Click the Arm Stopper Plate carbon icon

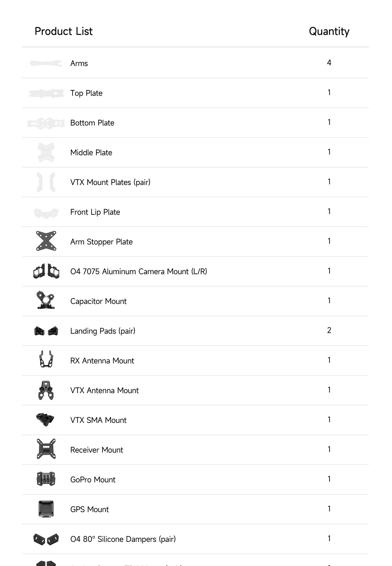point(46,241)
